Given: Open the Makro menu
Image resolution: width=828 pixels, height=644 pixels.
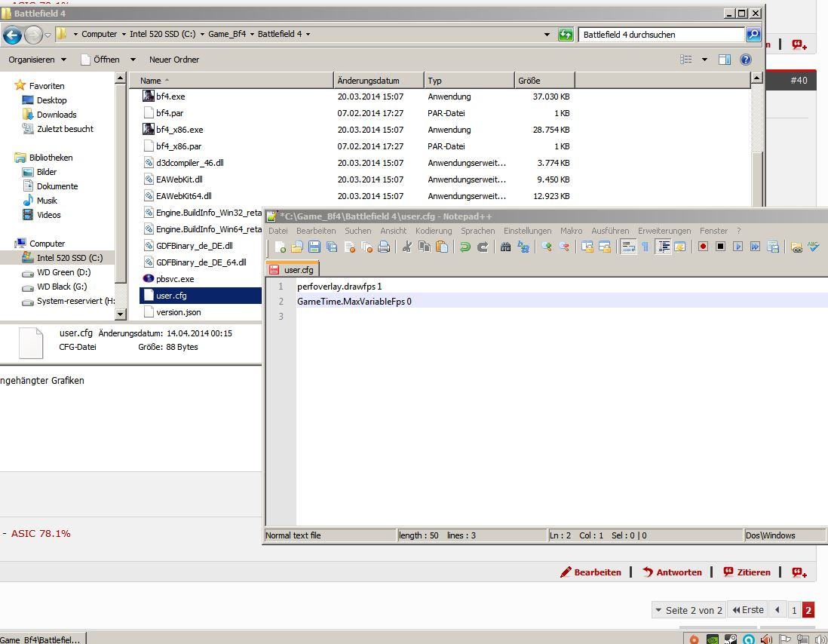Looking at the screenshot, I should [x=572, y=231].
